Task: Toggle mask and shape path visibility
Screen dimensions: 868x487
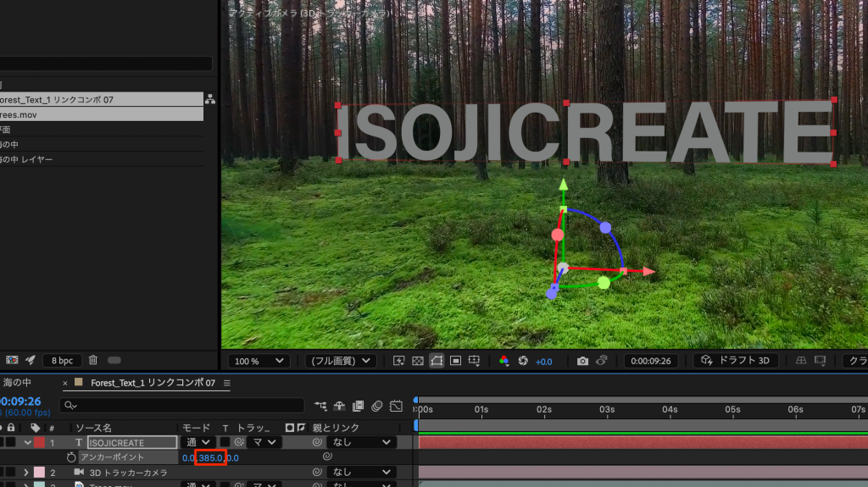Action: pyautogui.click(x=437, y=361)
